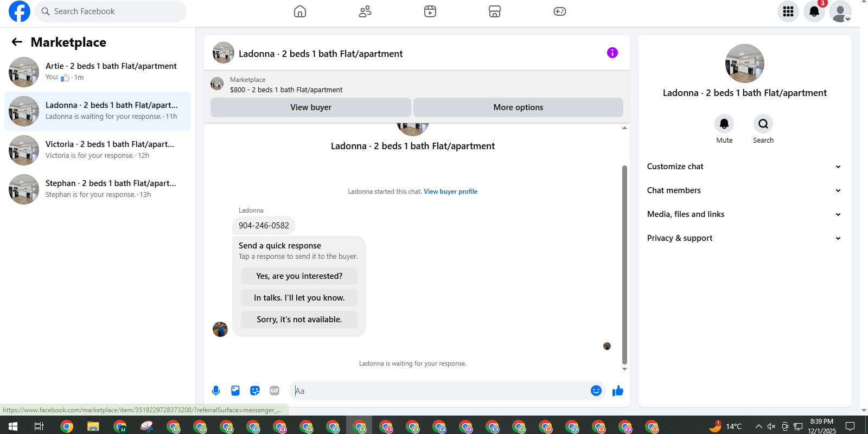Open the GIF picker icon

tap(275, 391)
